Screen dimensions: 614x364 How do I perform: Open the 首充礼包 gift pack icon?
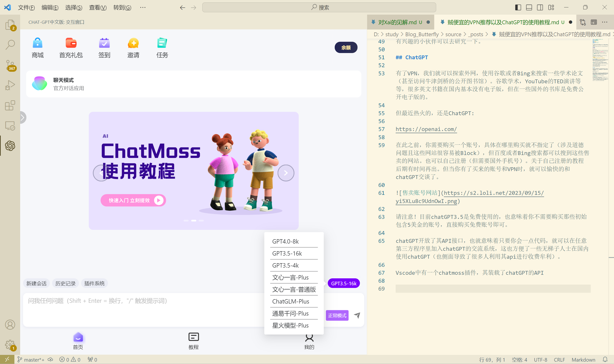tap(71, 48)
